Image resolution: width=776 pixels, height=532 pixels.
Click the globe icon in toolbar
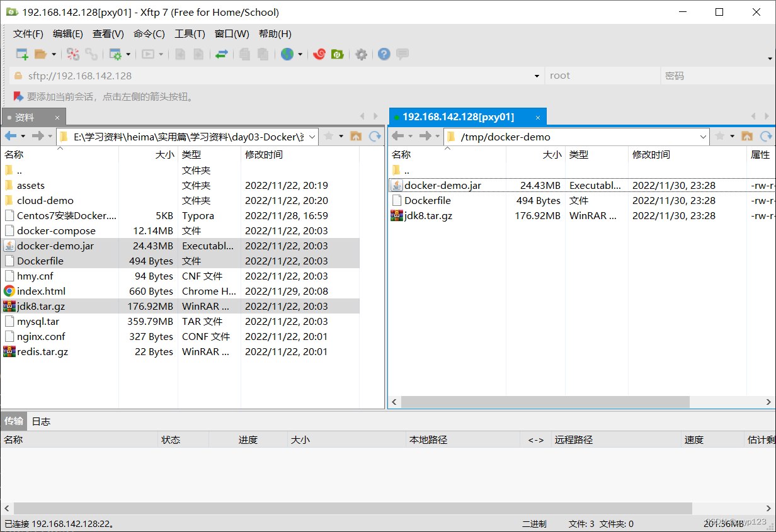pos(287,54)
